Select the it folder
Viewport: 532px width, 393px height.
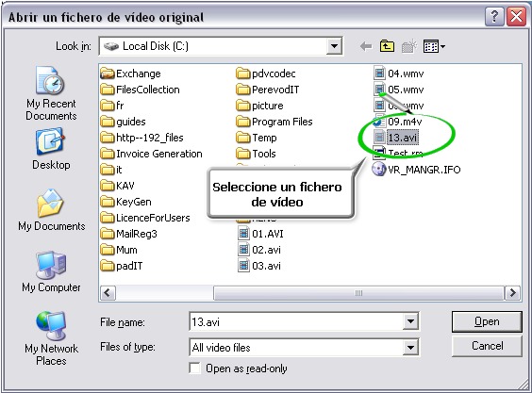tap(111, 170)
